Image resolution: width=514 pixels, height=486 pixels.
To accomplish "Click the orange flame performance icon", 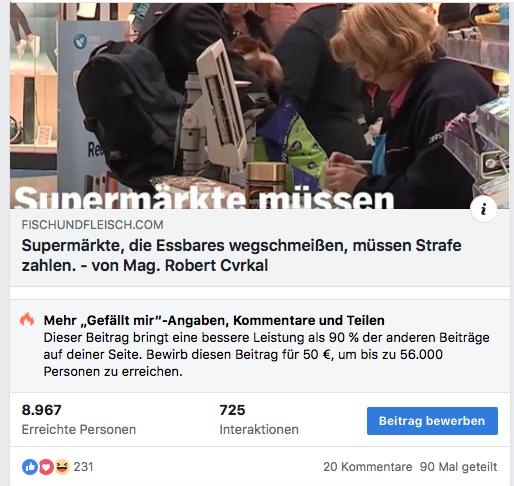I will [x=27, y=319].
